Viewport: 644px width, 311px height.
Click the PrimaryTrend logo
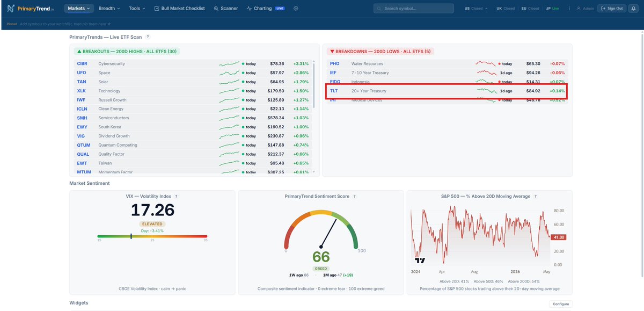point(31,9)
